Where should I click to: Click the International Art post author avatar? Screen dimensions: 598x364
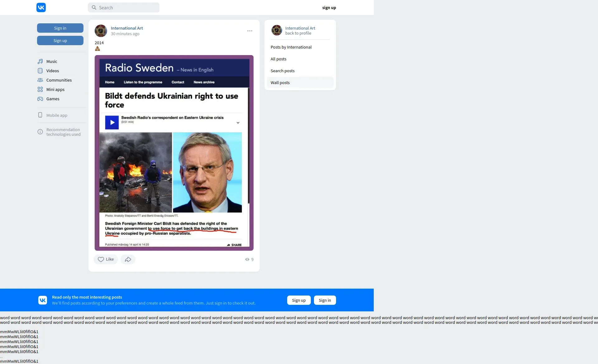pos(101,31)
